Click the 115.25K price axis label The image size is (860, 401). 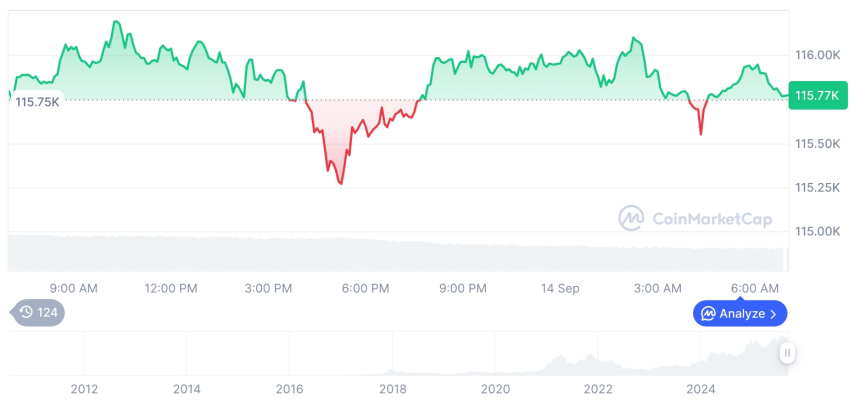coord(818,188)
